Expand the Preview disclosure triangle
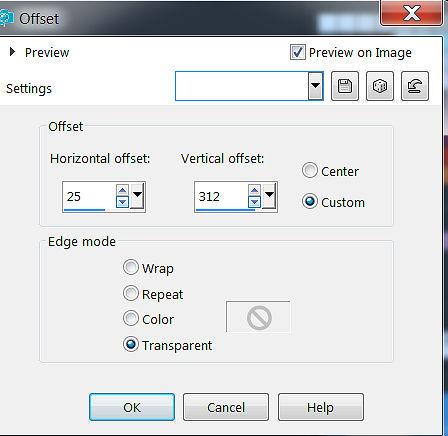The width and height of the screenshot is (448, 436). pyautogui.click(x=13, y=52)
